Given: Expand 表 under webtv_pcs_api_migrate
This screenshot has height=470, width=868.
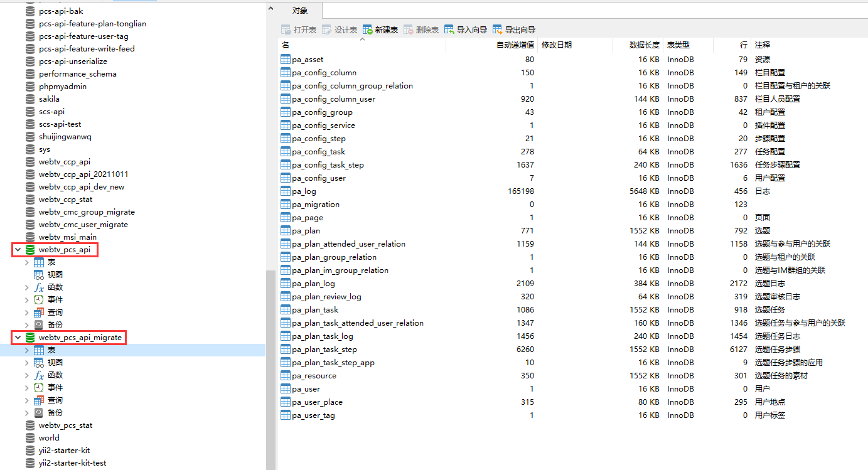Looking at the screenshot, I should click(26, 350).
